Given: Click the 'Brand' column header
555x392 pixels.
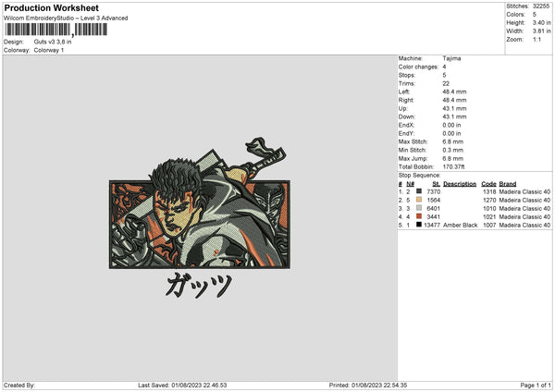Looking at the screenshot, I should (508, 184).
